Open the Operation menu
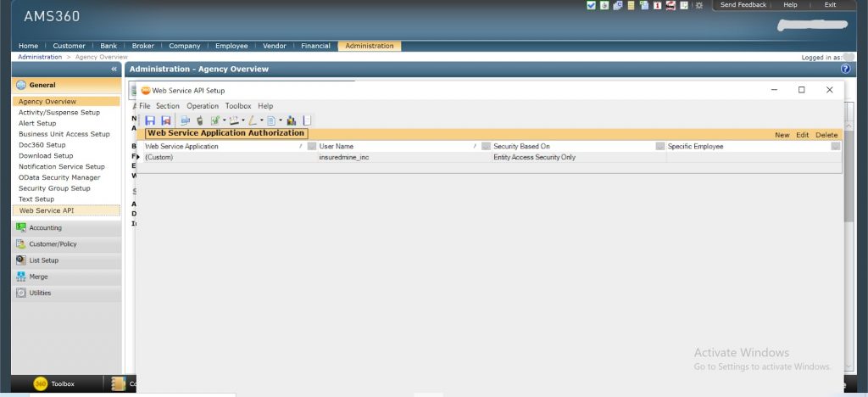 pyautogui.click(x=203, y=106)
